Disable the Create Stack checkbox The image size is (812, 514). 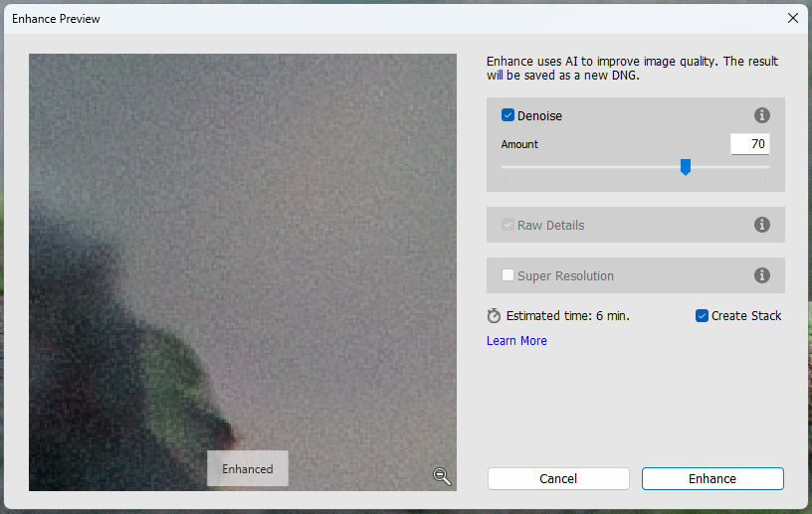coord(703,315)
